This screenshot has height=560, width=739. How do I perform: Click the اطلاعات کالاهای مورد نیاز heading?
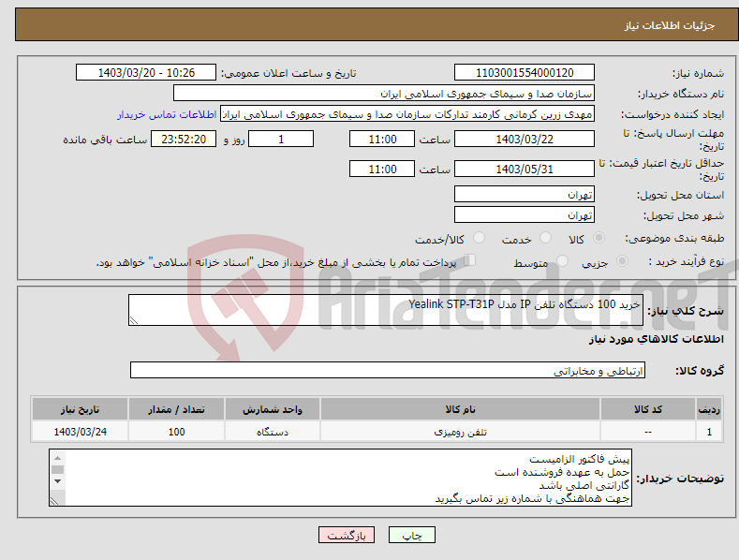[656, 339]
